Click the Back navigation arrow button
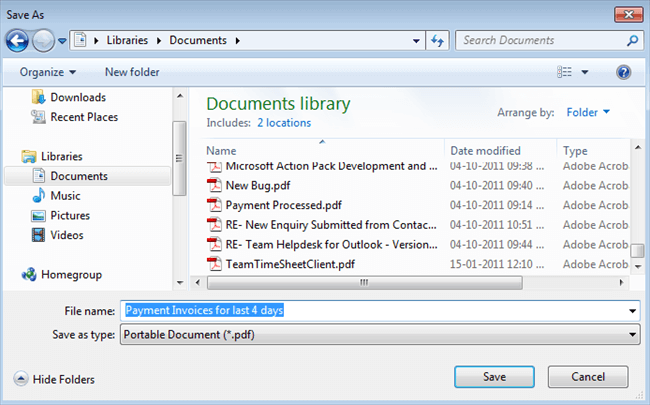 pyautogui.click(x=17, y=41)
